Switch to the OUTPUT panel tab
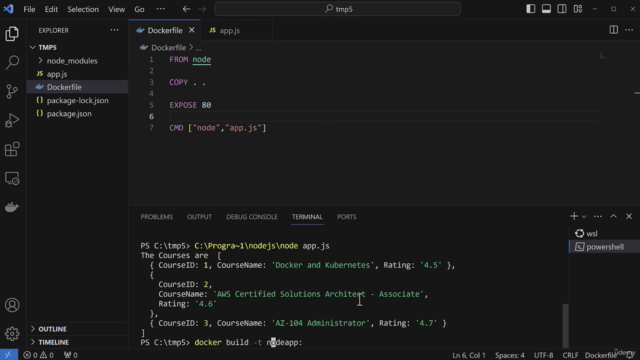Viewport: 640px width, 360px height. point(199,217)
